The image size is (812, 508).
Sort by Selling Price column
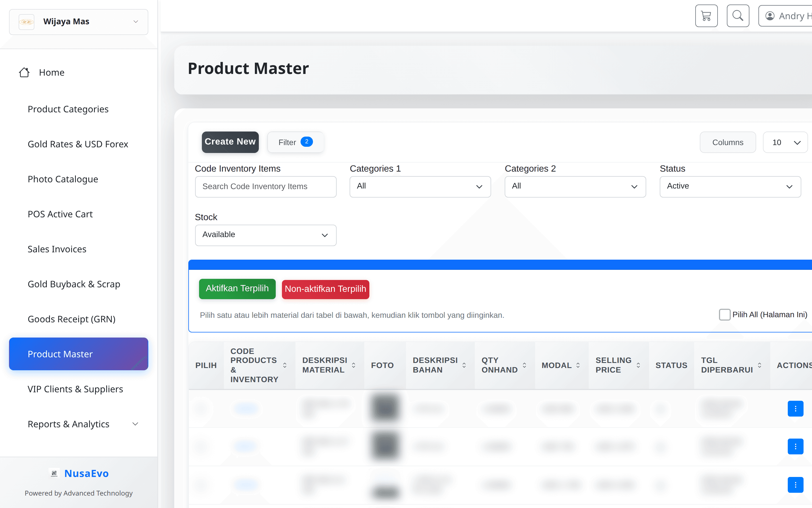coord(639,365)
